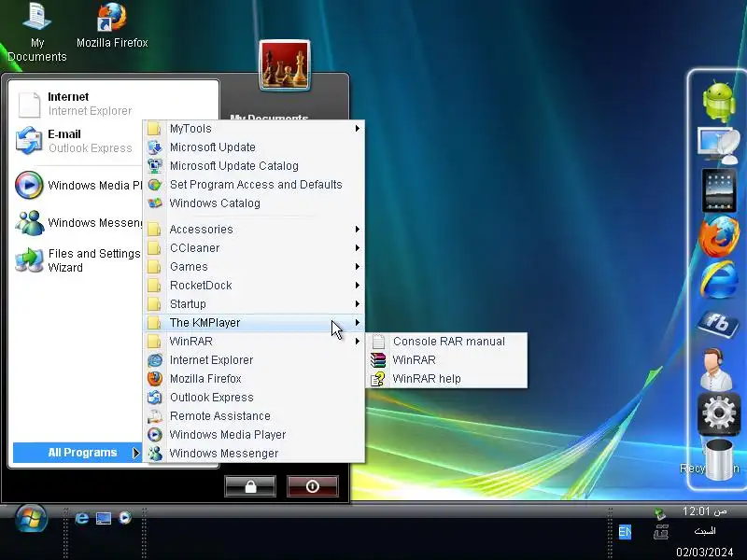Expand the Games folder

[254, 267]
